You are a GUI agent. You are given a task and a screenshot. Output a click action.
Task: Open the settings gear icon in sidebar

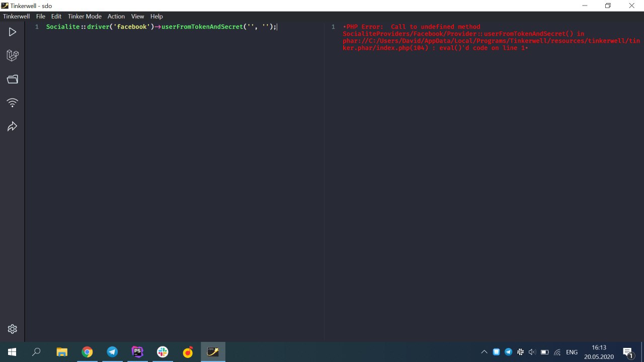12,329
